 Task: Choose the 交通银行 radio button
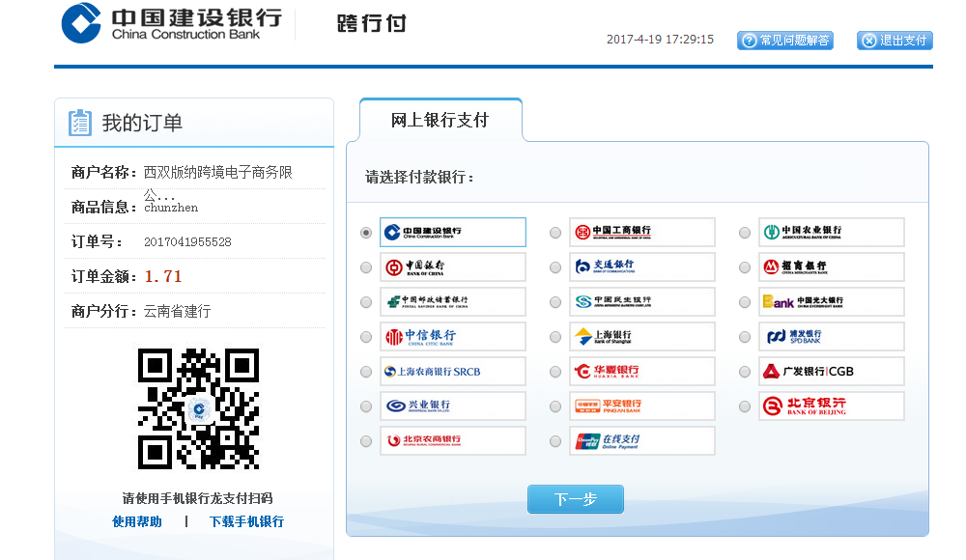pyautogui.click(x=555, y=267)
